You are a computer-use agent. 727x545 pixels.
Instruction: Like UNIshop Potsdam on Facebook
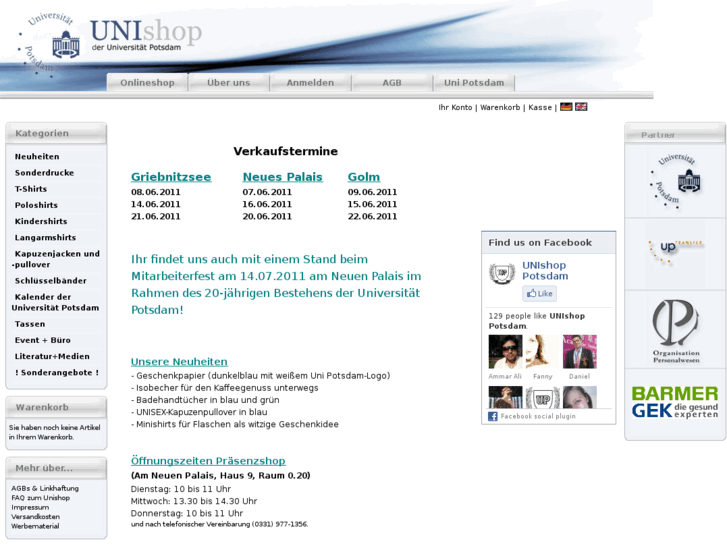pyautogui.click(x=540, y=294)
